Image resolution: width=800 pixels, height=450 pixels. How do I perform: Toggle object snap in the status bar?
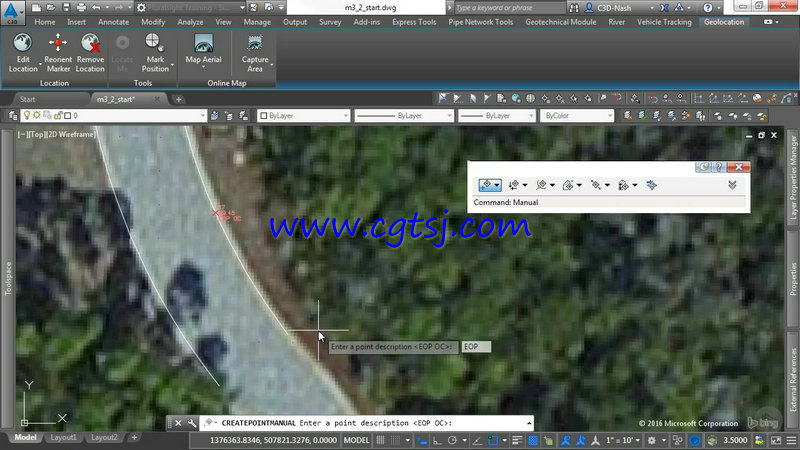pos(492,440)
